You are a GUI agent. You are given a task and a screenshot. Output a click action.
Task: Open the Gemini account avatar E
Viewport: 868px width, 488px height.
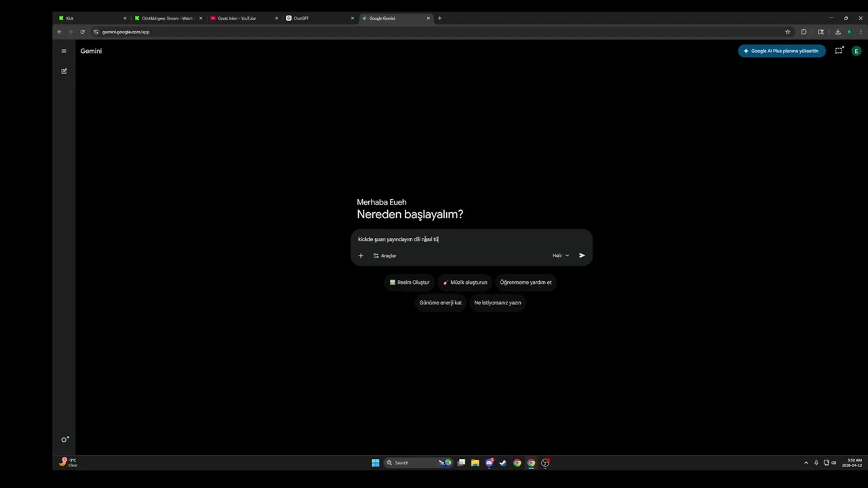tap(856, 51)
